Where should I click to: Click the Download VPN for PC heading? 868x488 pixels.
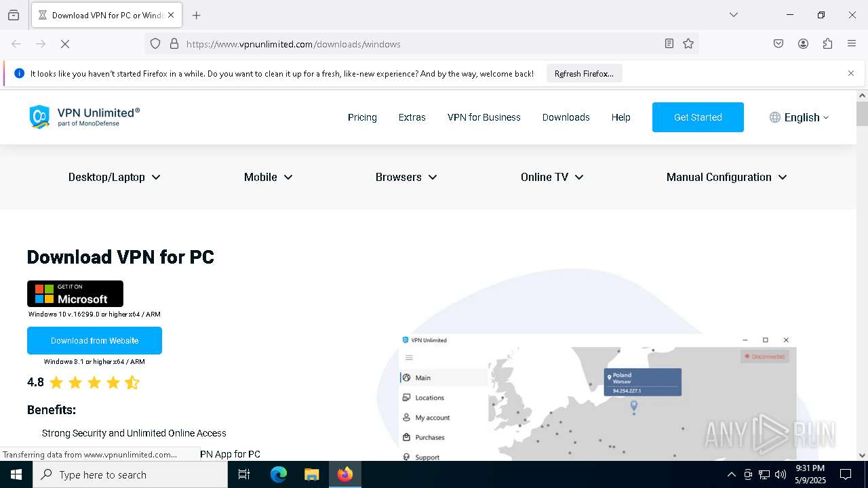121,258
